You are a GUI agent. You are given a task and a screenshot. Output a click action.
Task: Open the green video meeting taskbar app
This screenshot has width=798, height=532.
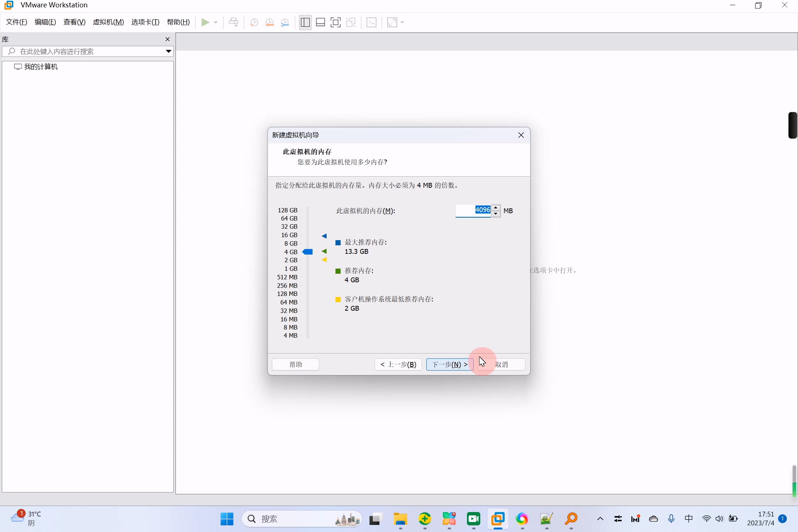473,519
